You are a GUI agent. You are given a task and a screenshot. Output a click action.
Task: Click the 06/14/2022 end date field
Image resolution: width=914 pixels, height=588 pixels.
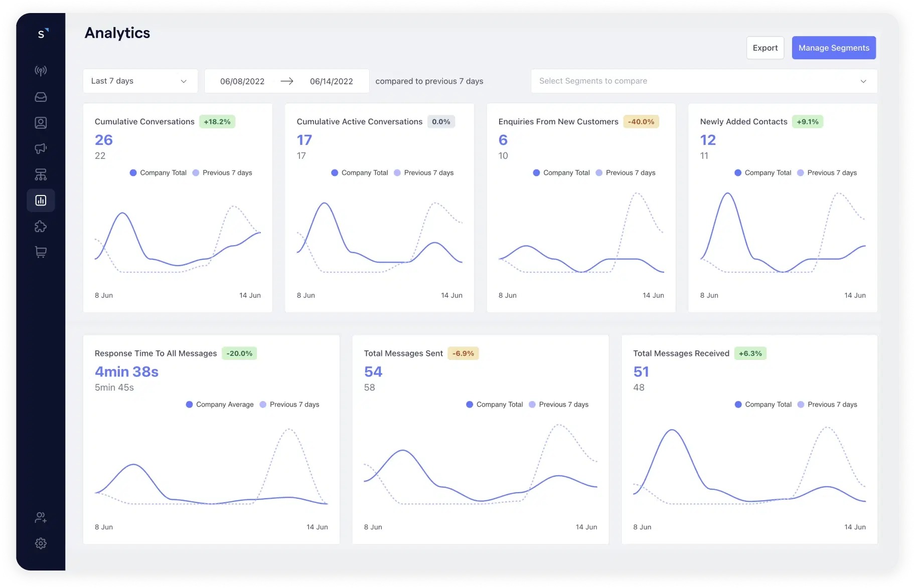click(x=332, y=81)
